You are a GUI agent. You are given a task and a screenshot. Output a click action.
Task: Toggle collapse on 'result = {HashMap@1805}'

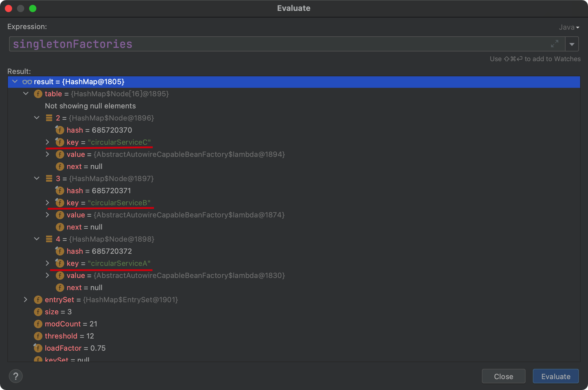(15, 82)
